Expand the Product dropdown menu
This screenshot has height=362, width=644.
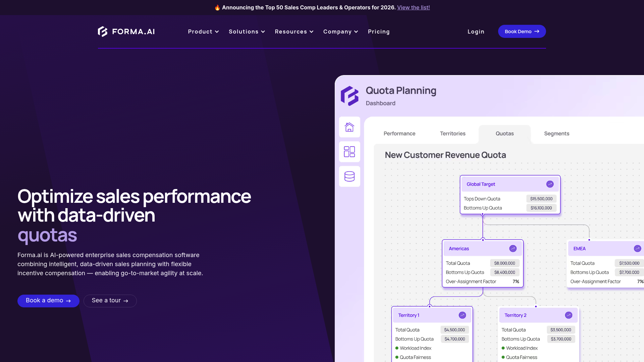pyautogui.click(x=203, y=32)
